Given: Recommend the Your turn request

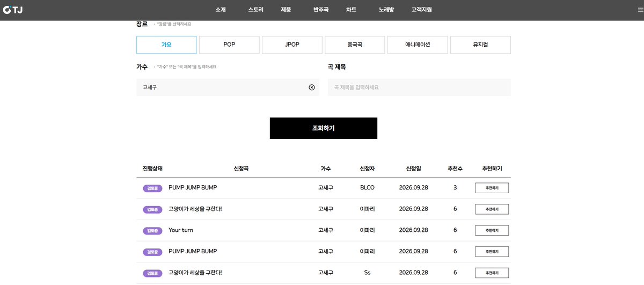Looking at the screenshot, I should click(x=492, y=230).
